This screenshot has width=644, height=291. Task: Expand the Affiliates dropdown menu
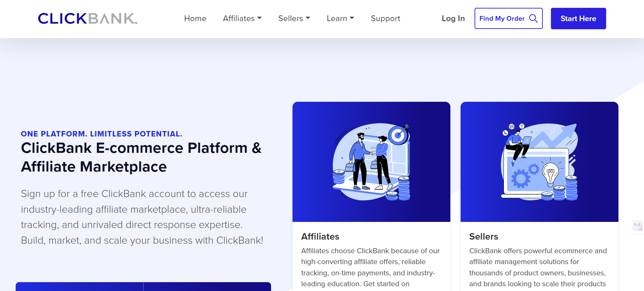click(242, 18)
